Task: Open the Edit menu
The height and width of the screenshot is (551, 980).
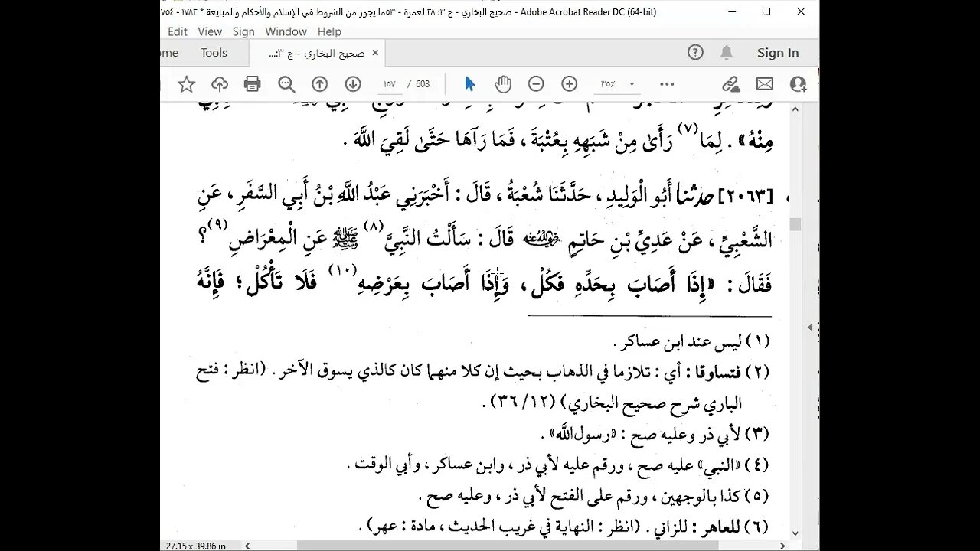Action: [x=178, y=31]
